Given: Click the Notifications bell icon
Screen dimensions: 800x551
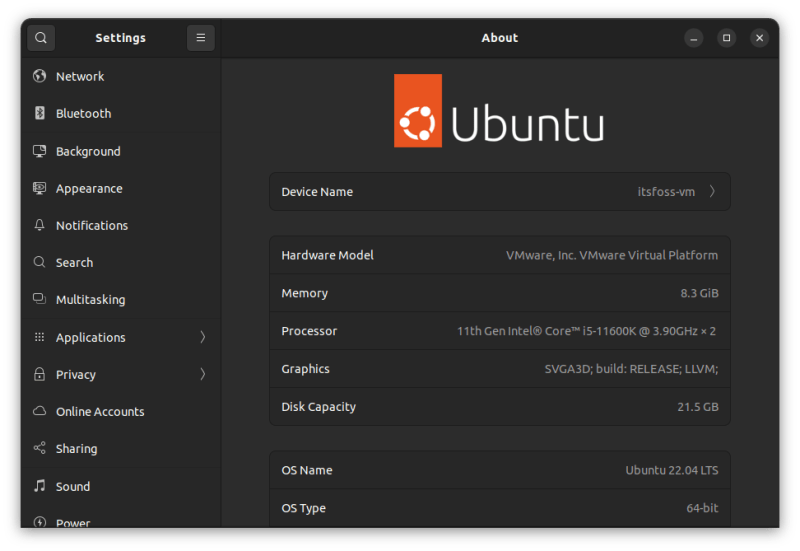Looking at the screenshot, I should point(40,226).
